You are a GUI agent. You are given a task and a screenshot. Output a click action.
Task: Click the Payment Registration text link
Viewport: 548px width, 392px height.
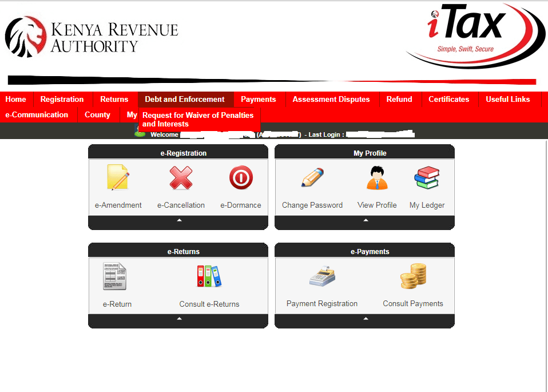(x=322, y=303)
